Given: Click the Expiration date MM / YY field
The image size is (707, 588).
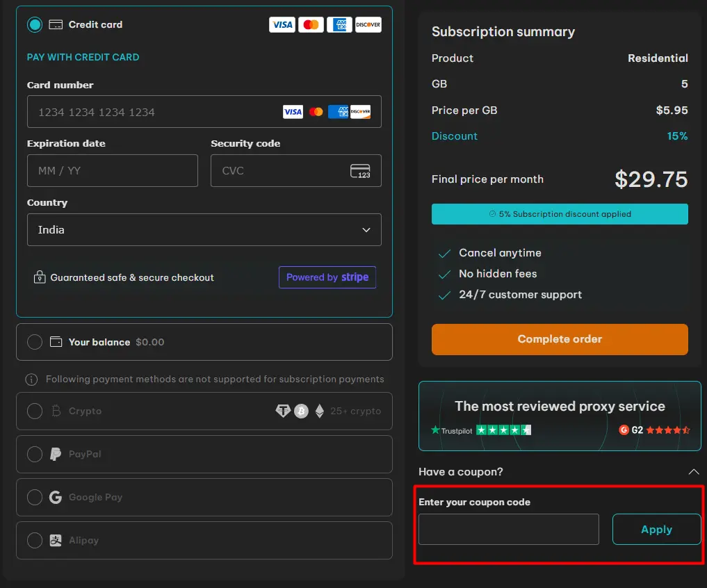Looking at the screenshot, I should (x=112, y=171).
